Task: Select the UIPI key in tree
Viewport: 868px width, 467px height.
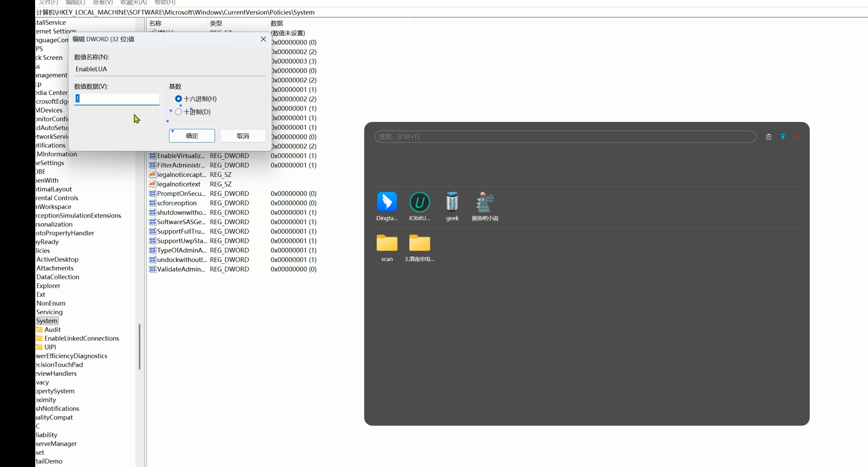Action: pos(50,347)
